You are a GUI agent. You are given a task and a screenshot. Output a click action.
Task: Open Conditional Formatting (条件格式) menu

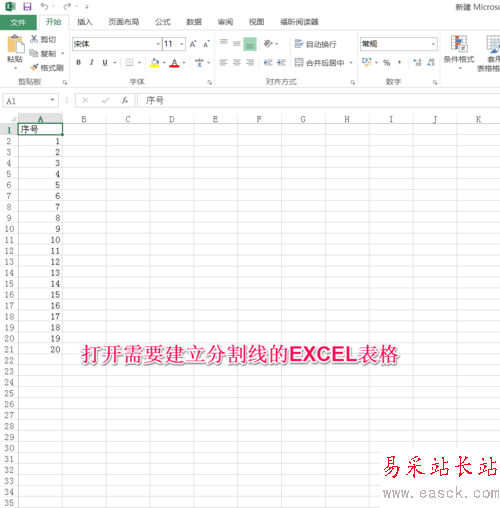(x=459, y=52)
